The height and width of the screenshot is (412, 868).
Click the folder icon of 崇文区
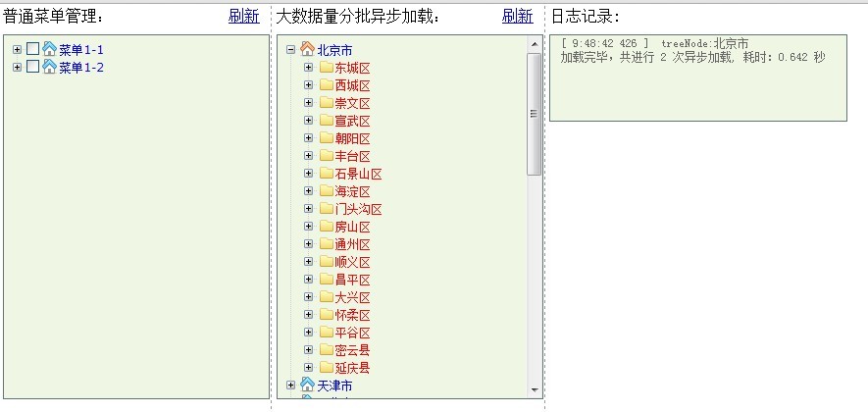tap(326, 103)
